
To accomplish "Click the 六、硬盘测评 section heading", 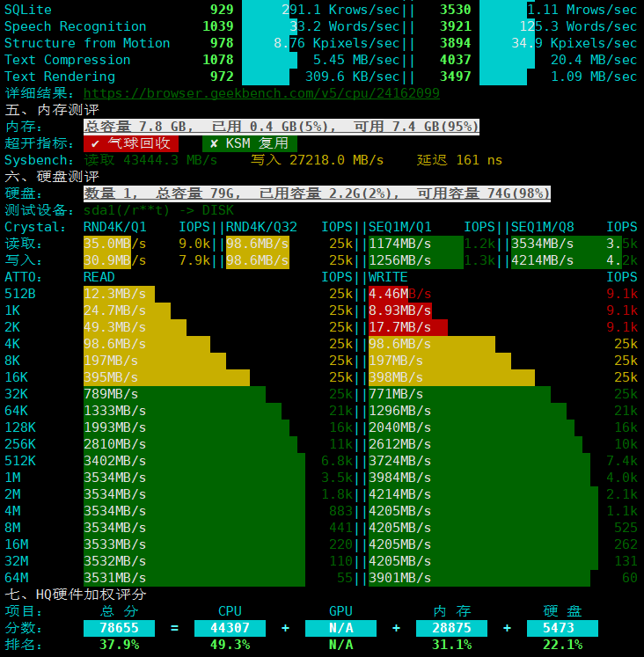I will pos(52,177).
